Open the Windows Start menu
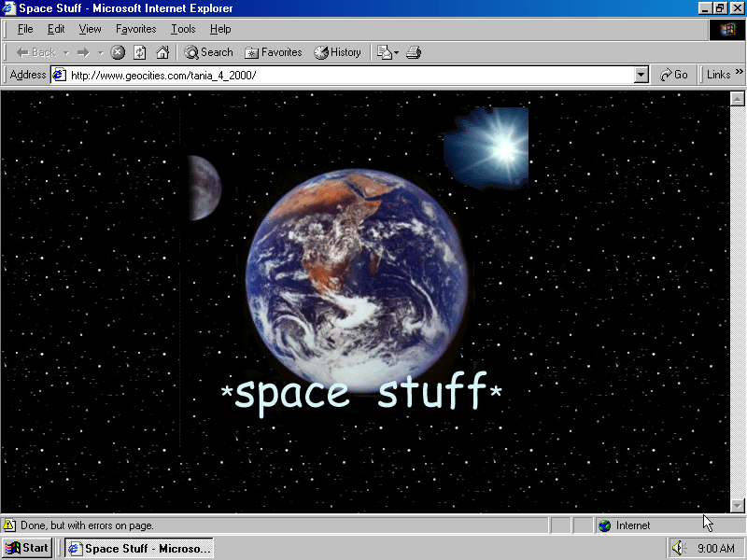The image size is (747, 560). (27, 548)
